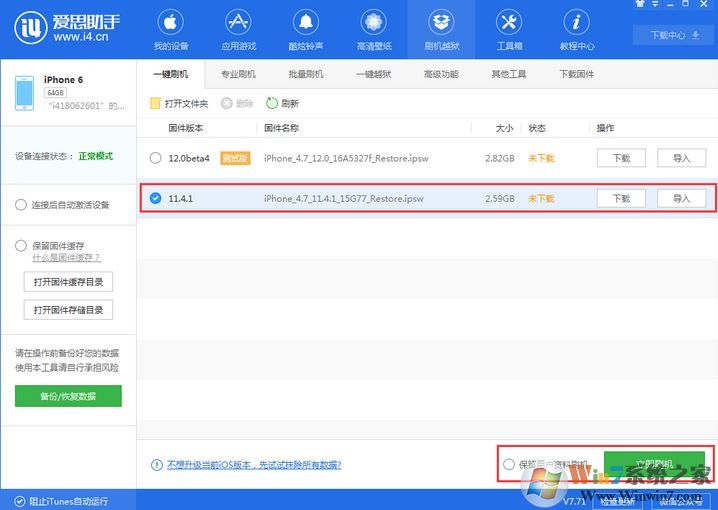Click the 固件版本 column header

click(x=185, y=128)
